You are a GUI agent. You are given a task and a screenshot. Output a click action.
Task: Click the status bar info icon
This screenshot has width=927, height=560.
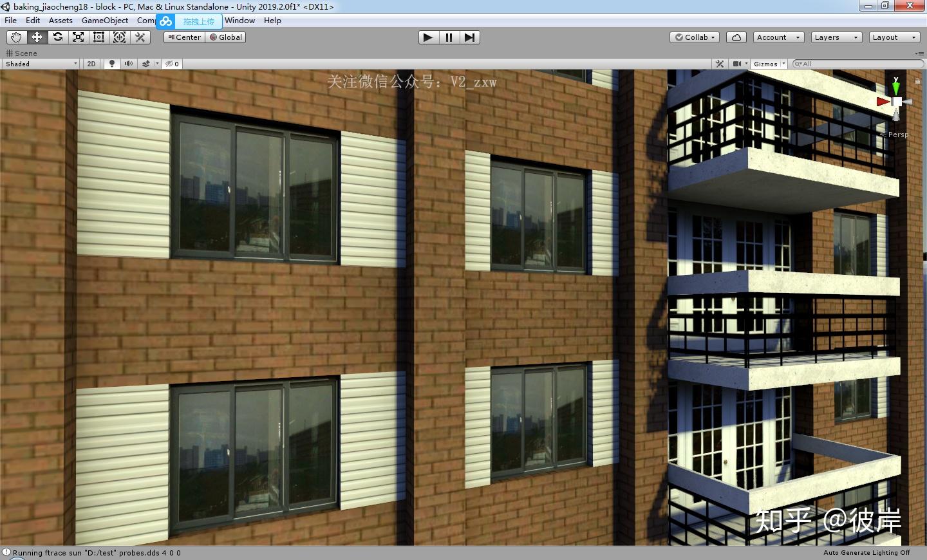pyautogui.click(x=6, y=552)
